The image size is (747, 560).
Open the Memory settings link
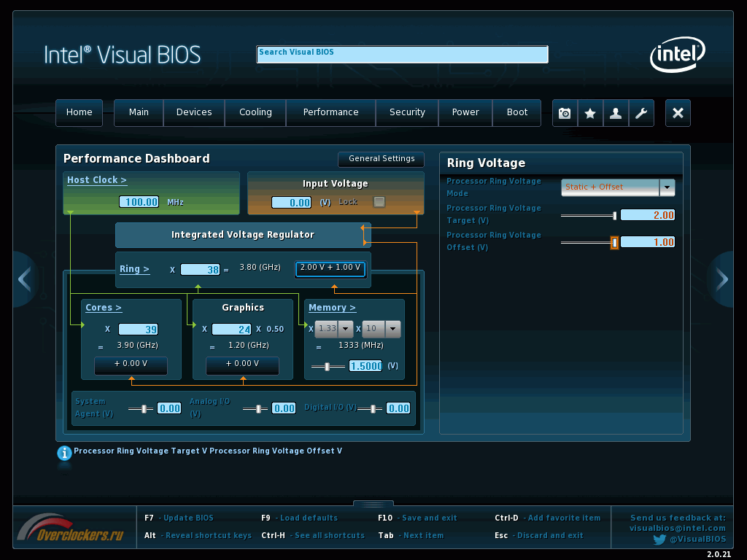tap(332, 308)
